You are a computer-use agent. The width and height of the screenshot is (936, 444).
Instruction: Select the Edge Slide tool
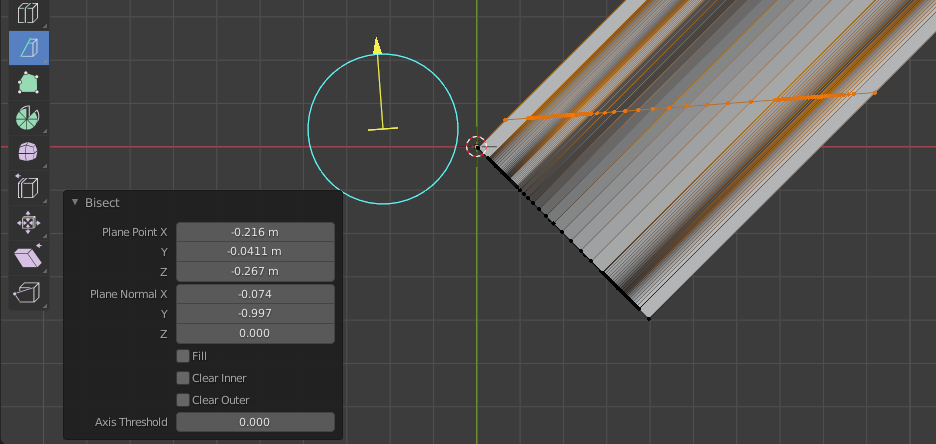(28, 188)
